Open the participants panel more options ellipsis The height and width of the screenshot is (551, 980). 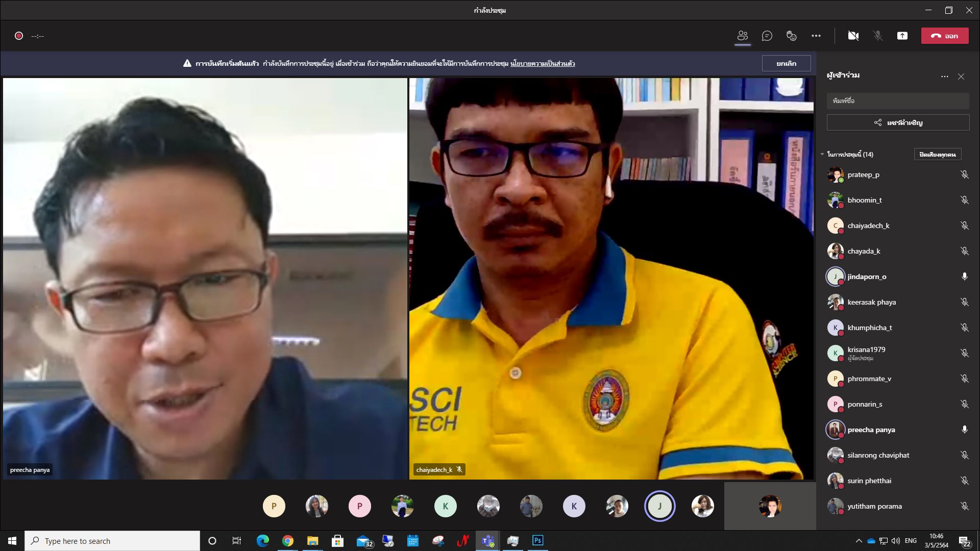[x=944, y=77]
